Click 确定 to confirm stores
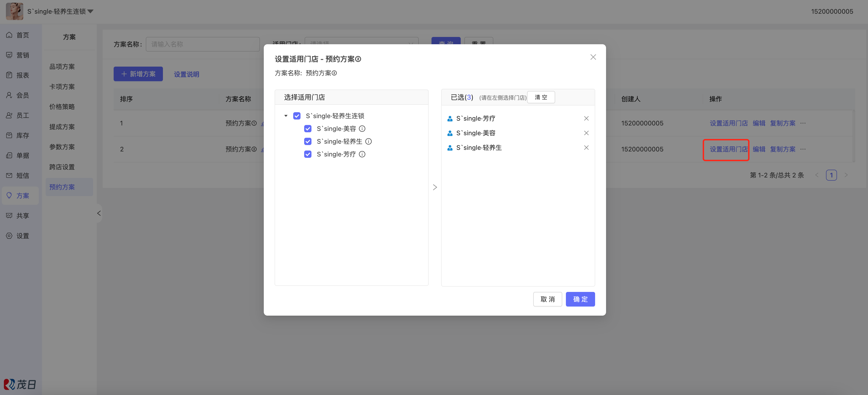 (580, 299)
